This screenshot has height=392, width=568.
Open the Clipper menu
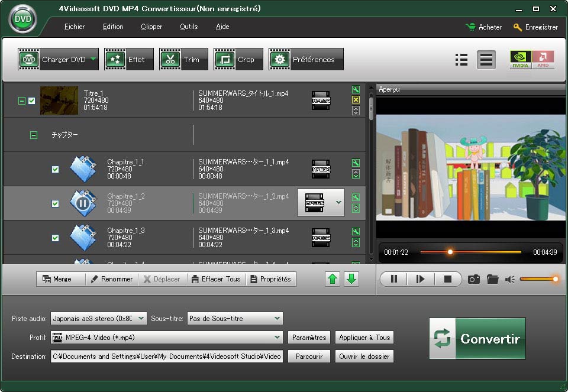[151, 27]
